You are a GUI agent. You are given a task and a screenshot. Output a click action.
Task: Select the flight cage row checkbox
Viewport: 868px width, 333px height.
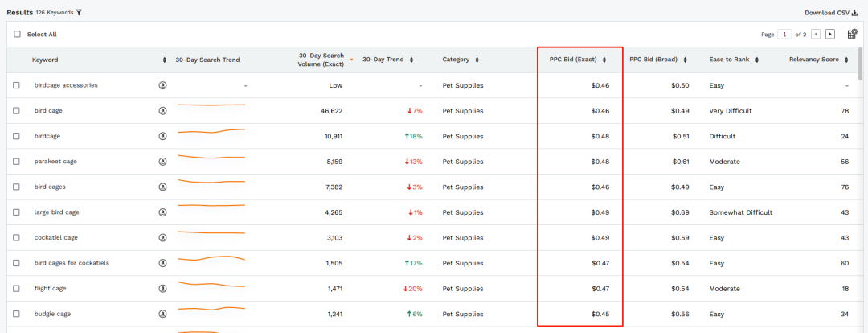[17, 289]
